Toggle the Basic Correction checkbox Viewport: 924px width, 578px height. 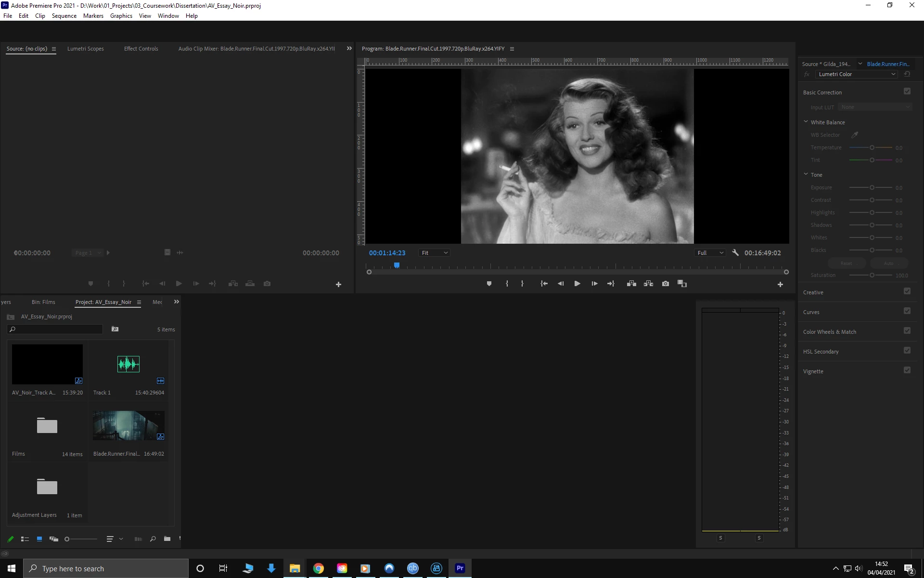pos(907,92)
